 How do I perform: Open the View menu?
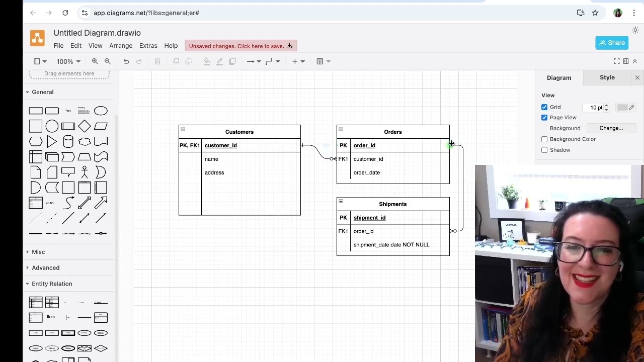click(95, 46)
